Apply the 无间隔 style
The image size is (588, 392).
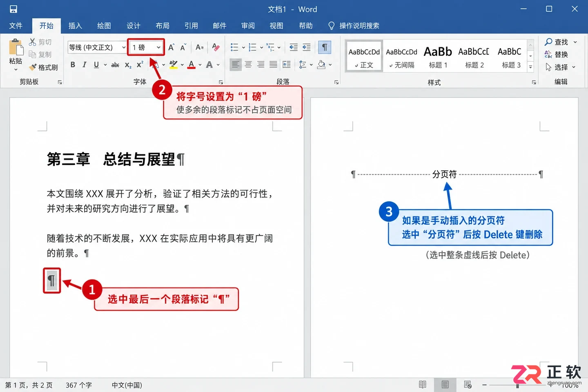click(401, 56)
